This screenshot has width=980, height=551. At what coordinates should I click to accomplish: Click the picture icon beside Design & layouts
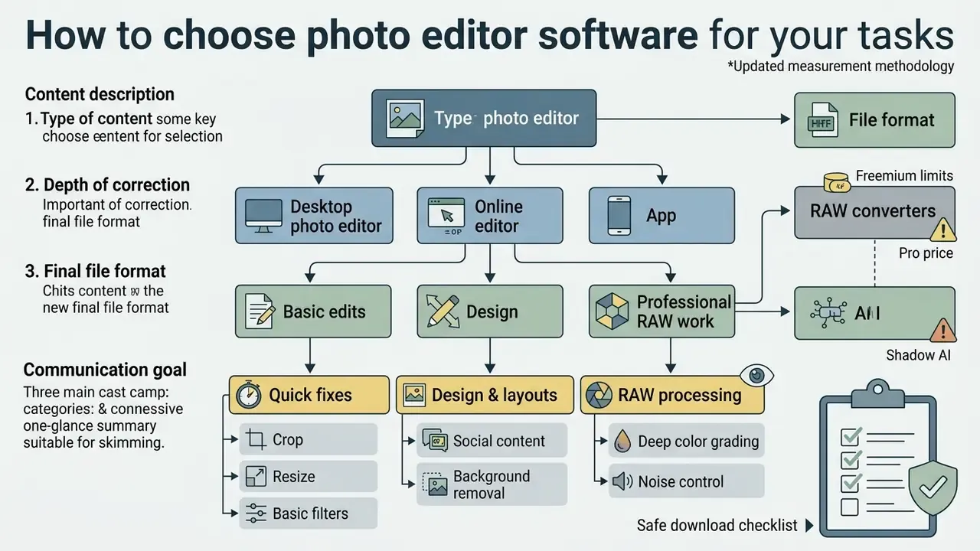(415, 395)
